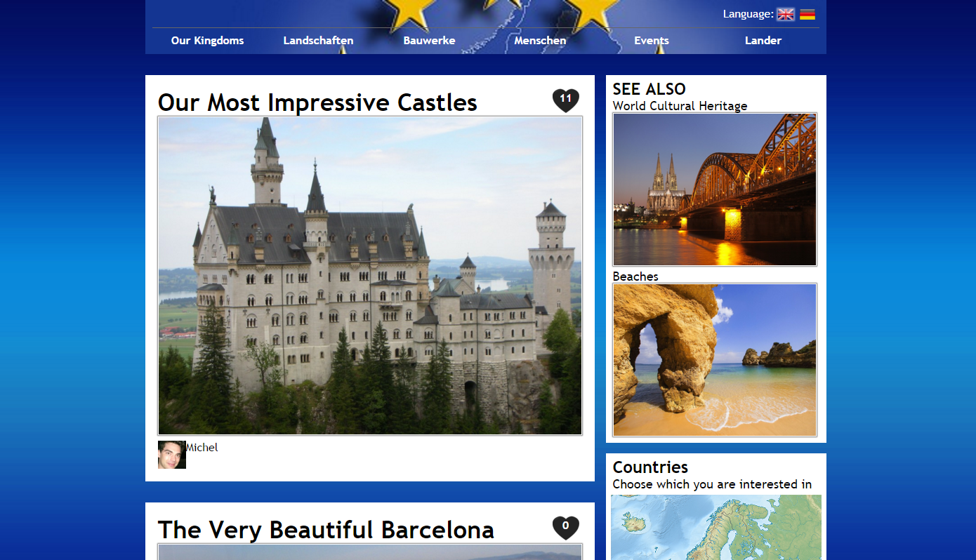Open the Bauwerke menu item
The height and width of the screenshot is (560, 976).
pyautogui.click(x=429, y=41)
